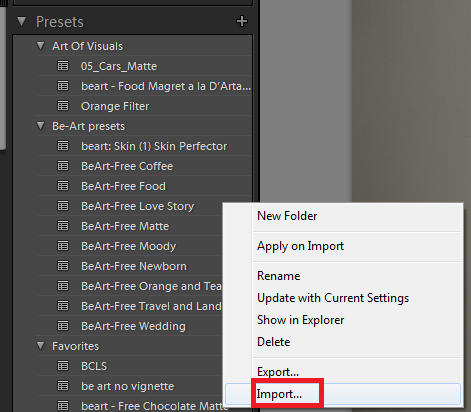
Task: Apply the BeArt-Free Love Story preset
Action: pyautogui.click(x=138, y=206)
